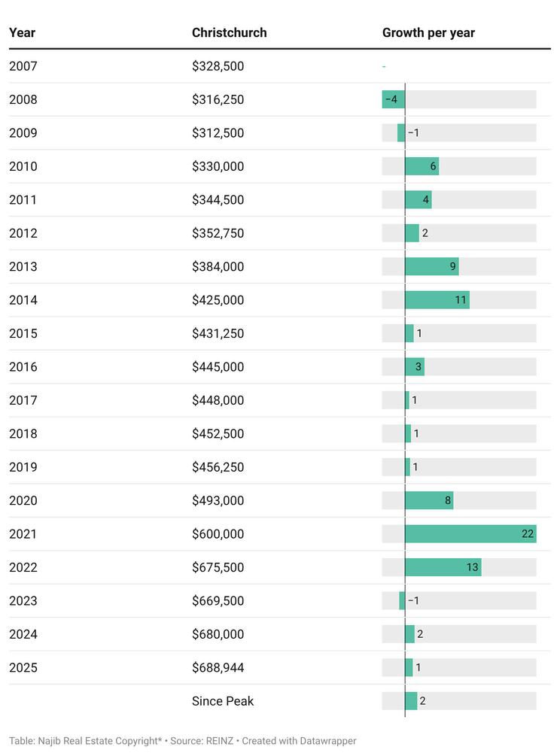Select the 2022 growth bar showing 13

443,567
